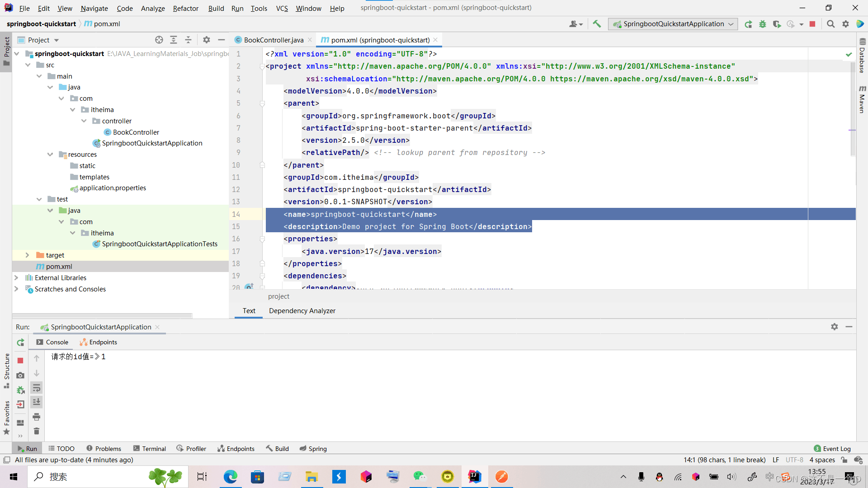Click the 4 spaces indent setting
This screenshot has height=488, width=868.
click(822, 460)
